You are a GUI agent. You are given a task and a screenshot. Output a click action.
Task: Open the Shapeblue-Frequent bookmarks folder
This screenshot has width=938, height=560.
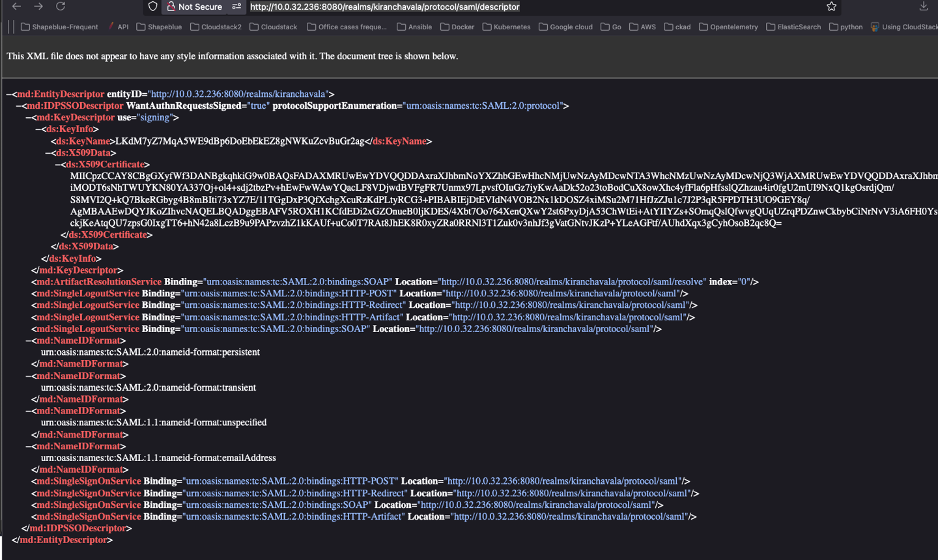click(59, 27)
